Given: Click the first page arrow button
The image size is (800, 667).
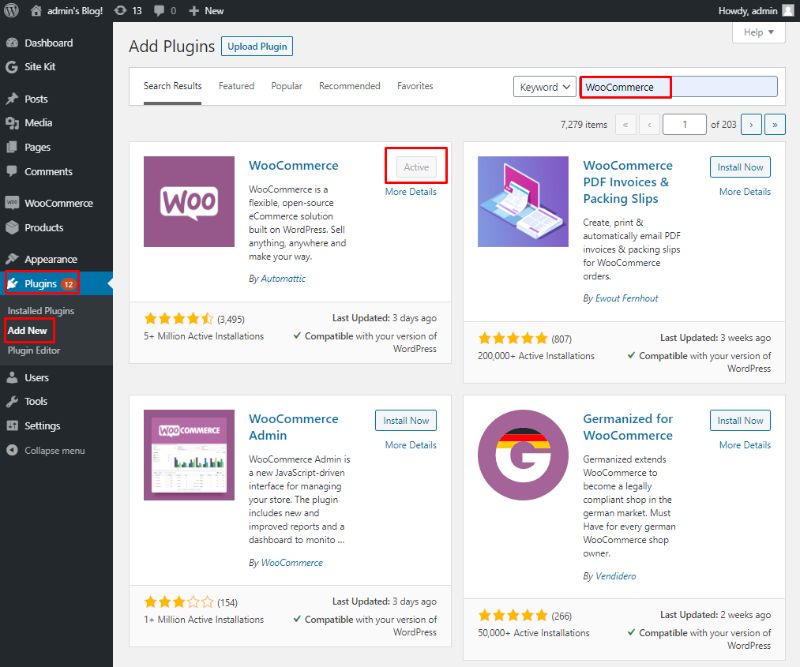Looking at the screenshot, I should pos(626,125).
